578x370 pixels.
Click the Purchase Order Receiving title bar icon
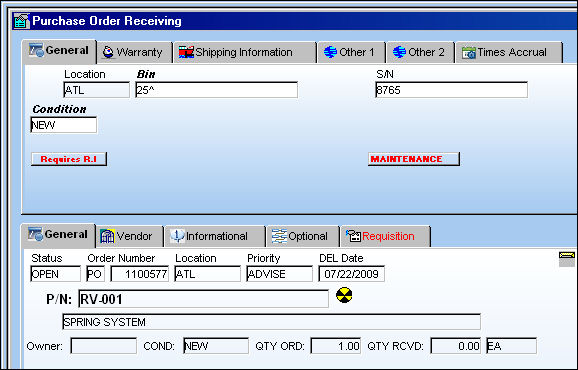coord(21,21)
